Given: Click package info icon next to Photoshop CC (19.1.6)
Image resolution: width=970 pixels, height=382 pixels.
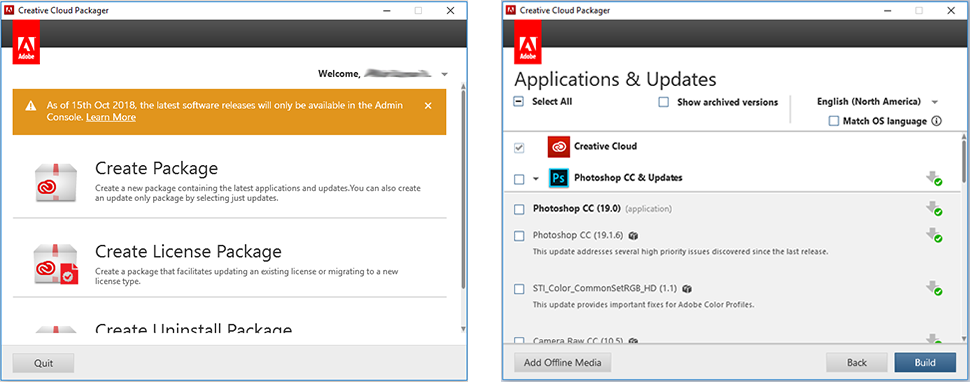Looking at the screenshot, I should tap(633, 236).
